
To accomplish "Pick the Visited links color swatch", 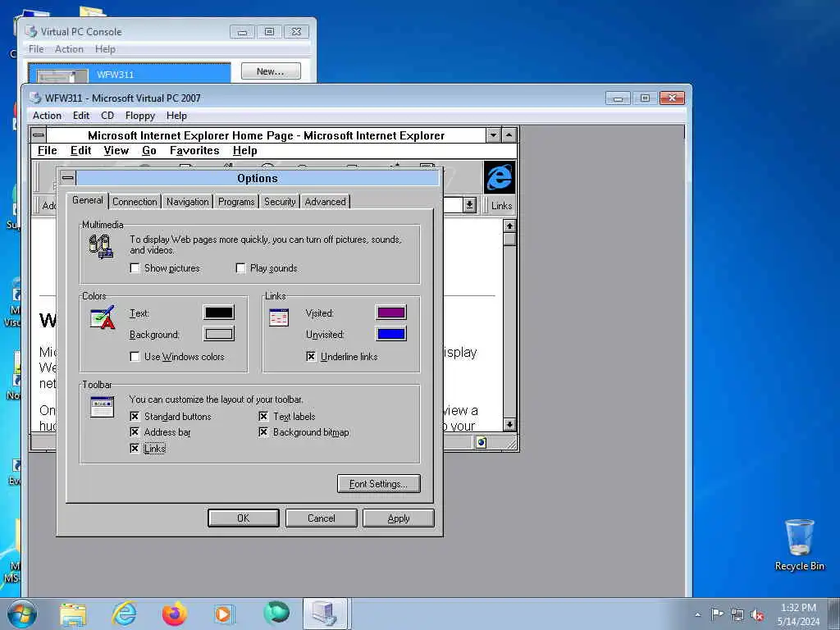I will tap(391, 313).
